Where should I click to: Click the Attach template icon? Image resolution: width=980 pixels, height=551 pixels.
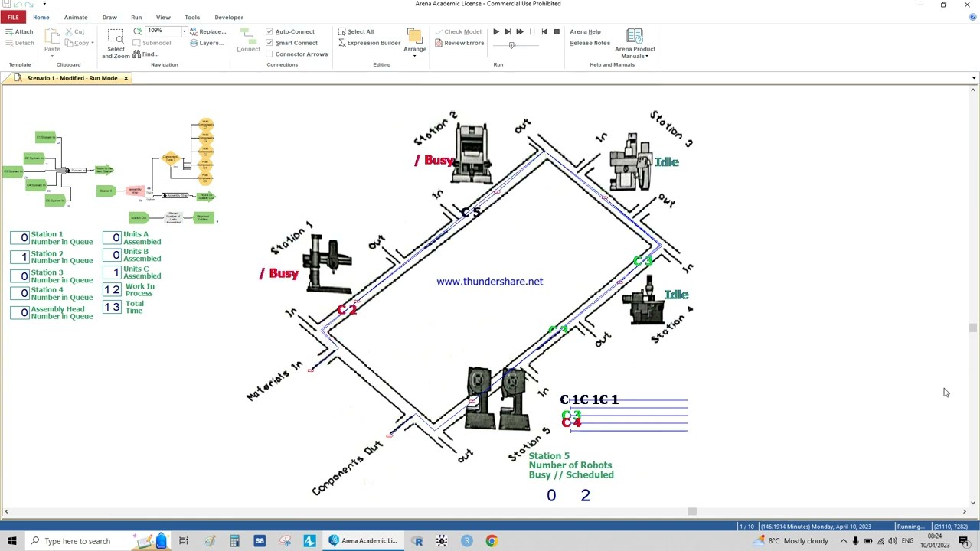pyautogui.click(x=19, y=31)
